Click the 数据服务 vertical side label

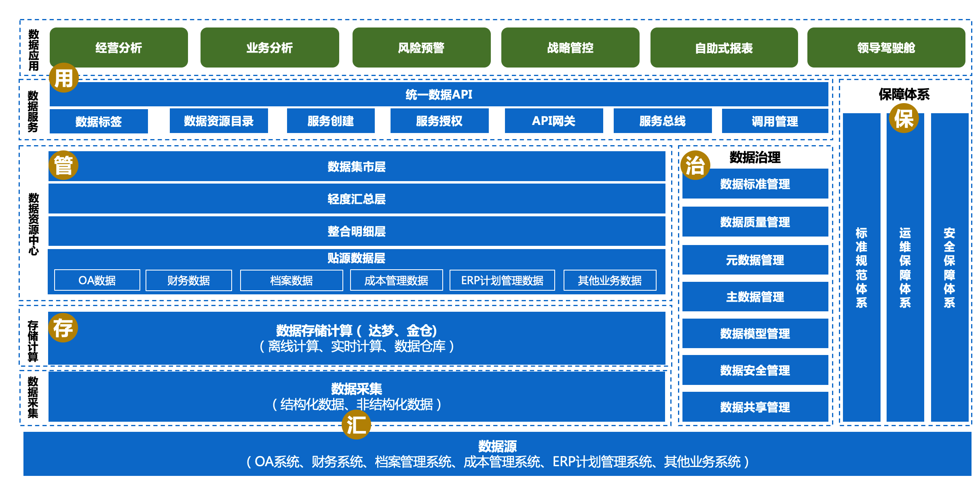(33, 111)
